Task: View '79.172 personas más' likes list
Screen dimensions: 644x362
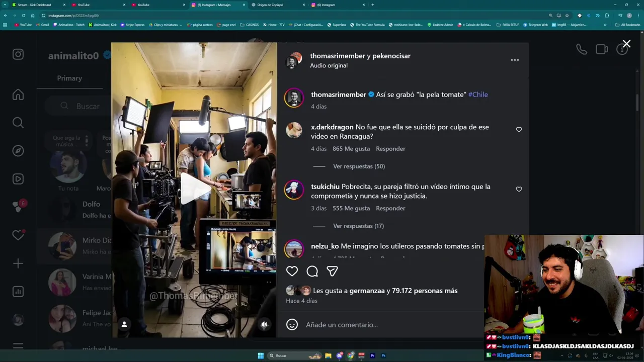Action: tap(425, 291)
